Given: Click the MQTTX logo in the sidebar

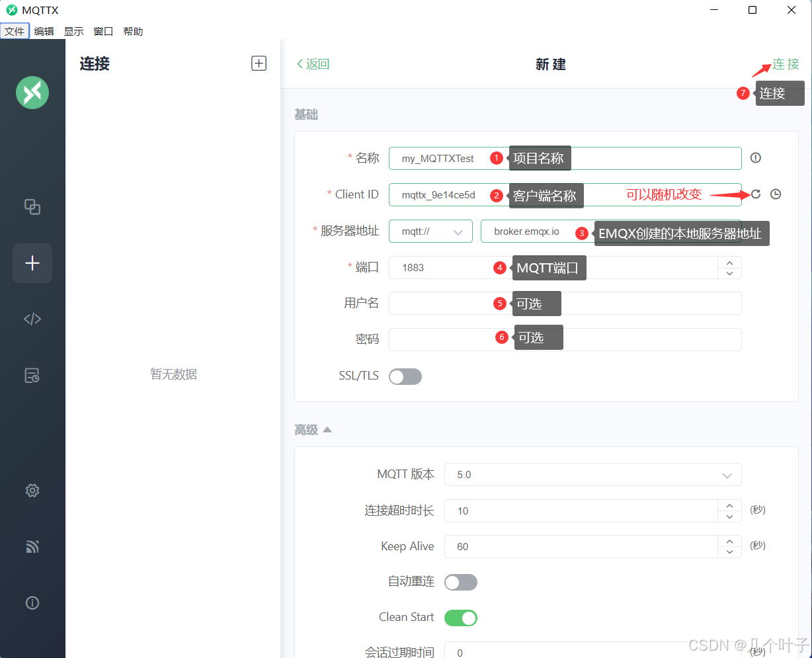Looking at the screenshot, I should point(32,92).
